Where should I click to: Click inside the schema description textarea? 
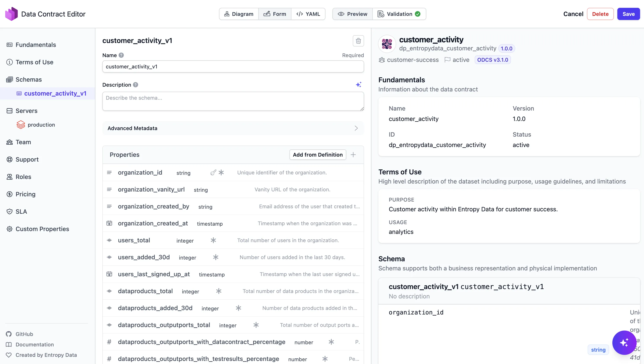232,101
